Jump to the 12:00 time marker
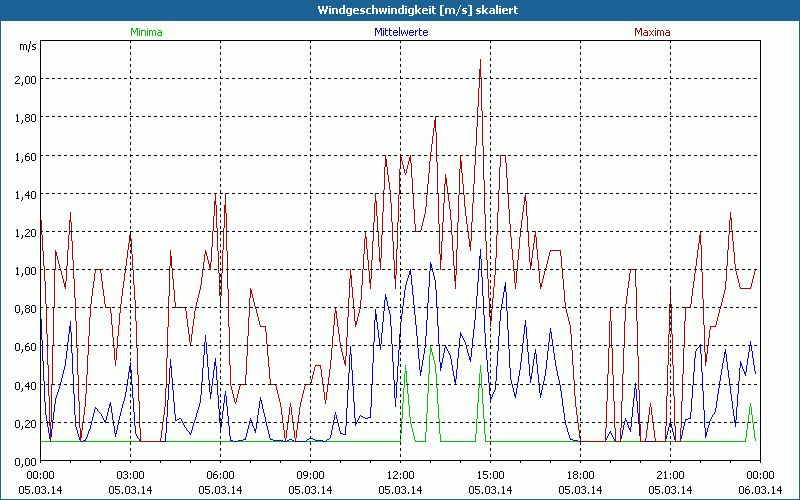This screenshot has height=500, width=800. [x=400, y=474]
